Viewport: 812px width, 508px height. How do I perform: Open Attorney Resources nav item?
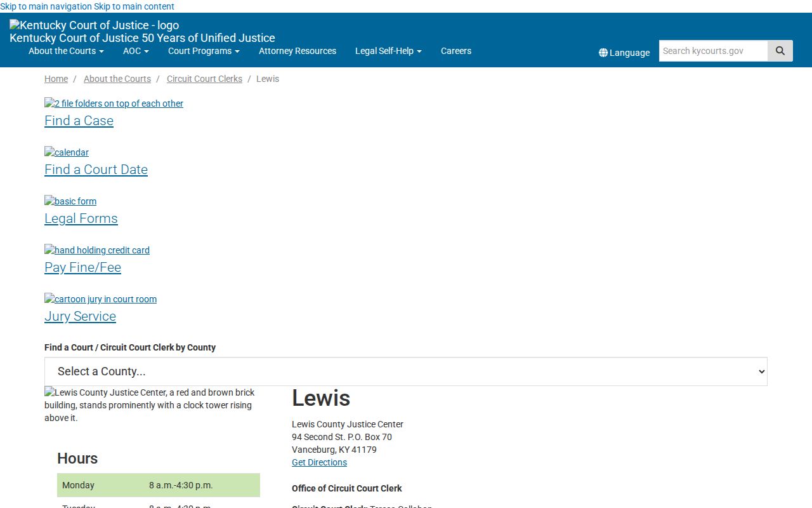298,51
